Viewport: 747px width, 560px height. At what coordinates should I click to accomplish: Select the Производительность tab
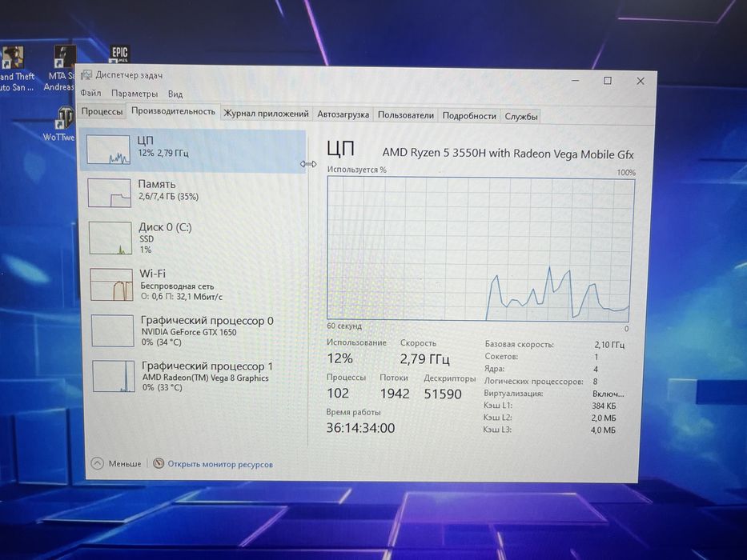coord(173,111)
